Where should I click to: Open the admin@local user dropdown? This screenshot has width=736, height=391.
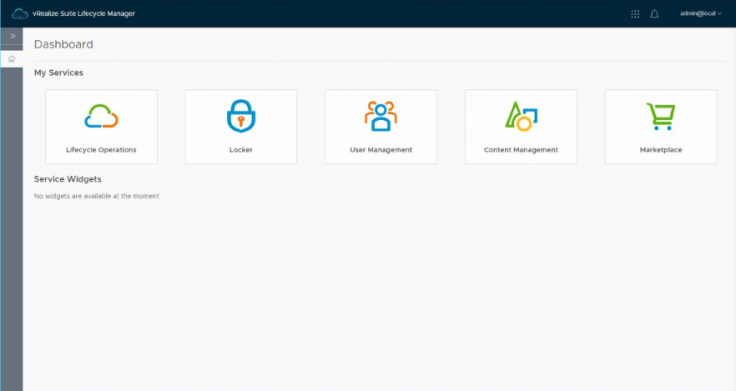click(701, 14)
